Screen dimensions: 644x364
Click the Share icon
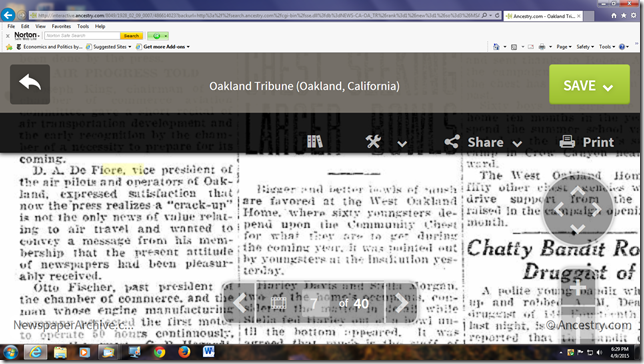pos(452,142)
